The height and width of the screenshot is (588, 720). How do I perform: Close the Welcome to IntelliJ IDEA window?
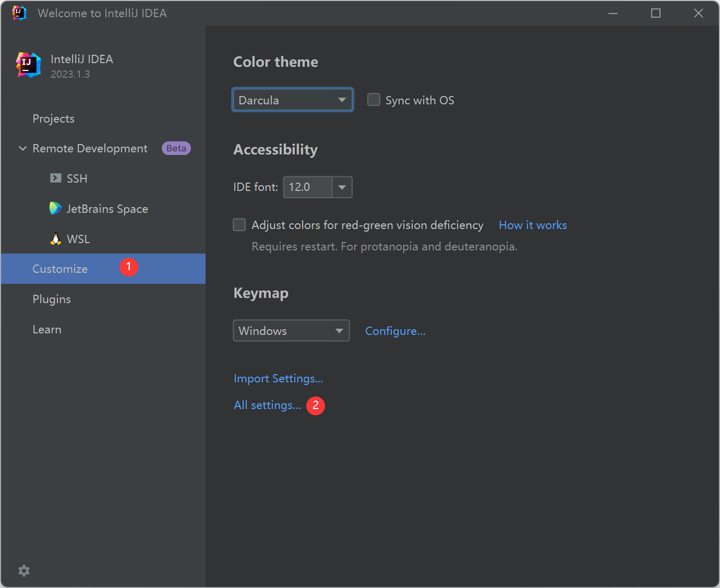(699, 13)
